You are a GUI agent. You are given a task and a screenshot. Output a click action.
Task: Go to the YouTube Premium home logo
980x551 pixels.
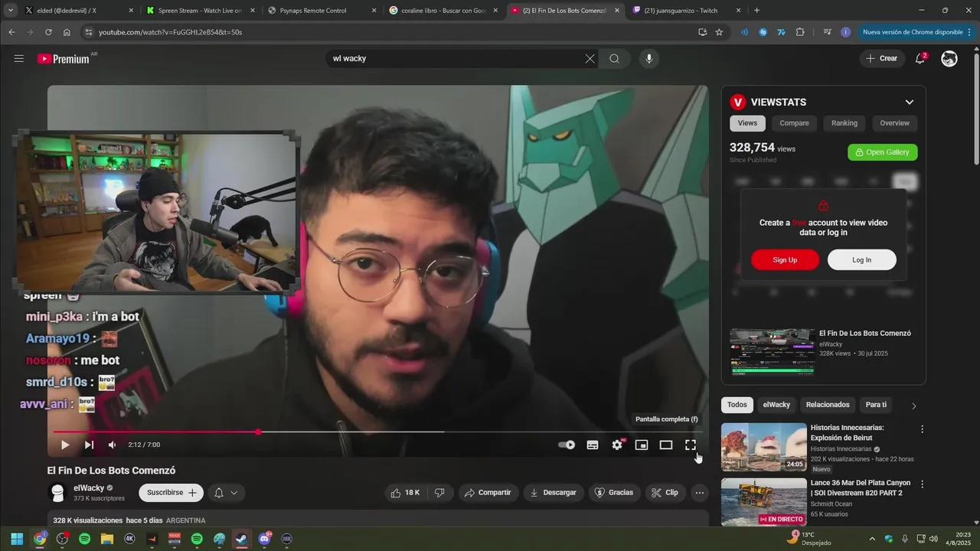click(x=64, y=59)
